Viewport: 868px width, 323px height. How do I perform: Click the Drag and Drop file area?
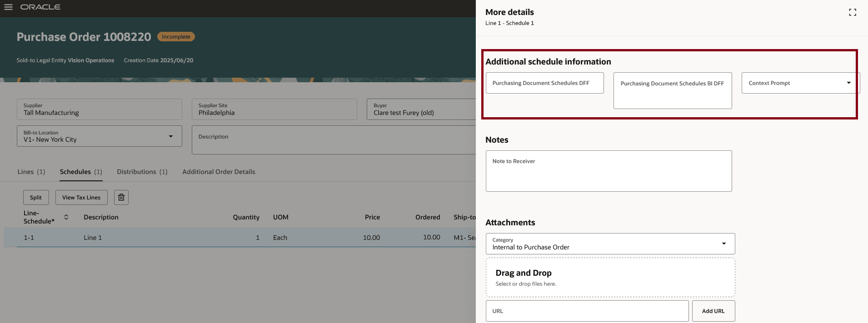pyautogui.click(x=610, y=278)
